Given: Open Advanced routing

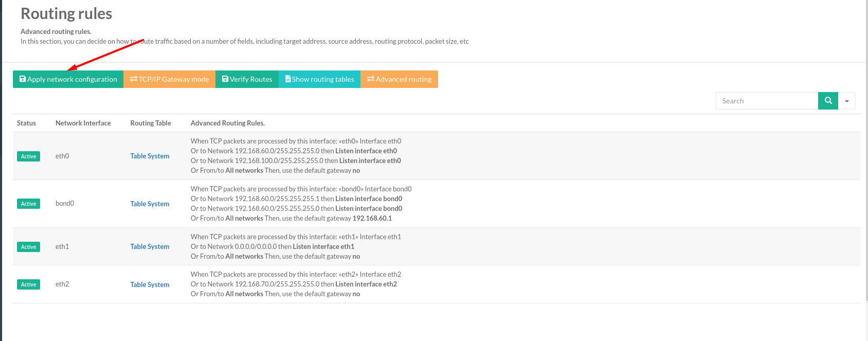Looking at the screenshot, I should tap(399, 79).
